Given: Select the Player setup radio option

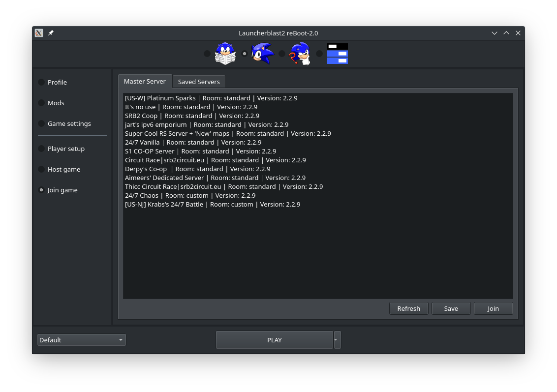Looking at the screenshot, I should click(x=62, y=149).
